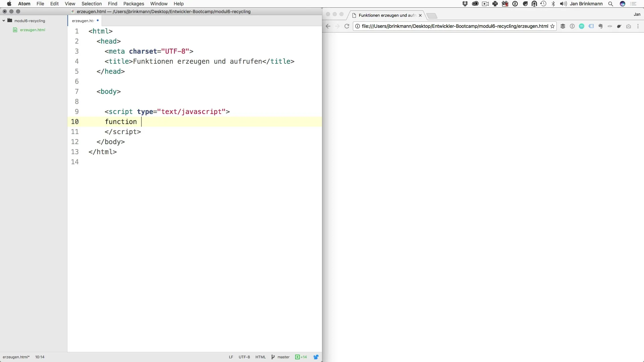Click the title tag line in editor

199,61
